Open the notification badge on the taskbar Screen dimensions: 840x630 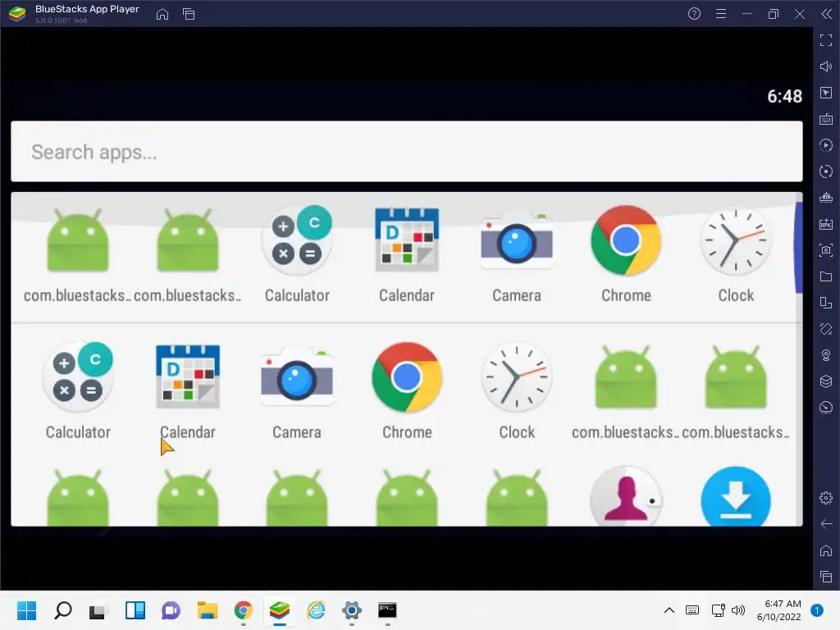[x=817, y=610]
